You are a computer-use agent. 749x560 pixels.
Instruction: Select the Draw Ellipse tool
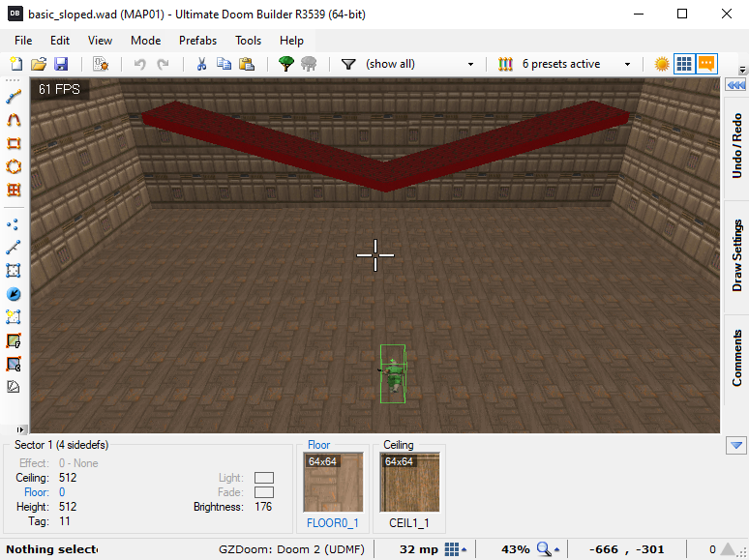click(14, 166)
